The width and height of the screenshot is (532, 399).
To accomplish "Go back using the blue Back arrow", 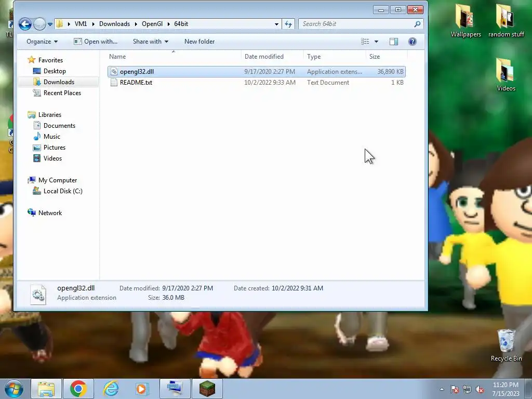I will pos(25,24).
